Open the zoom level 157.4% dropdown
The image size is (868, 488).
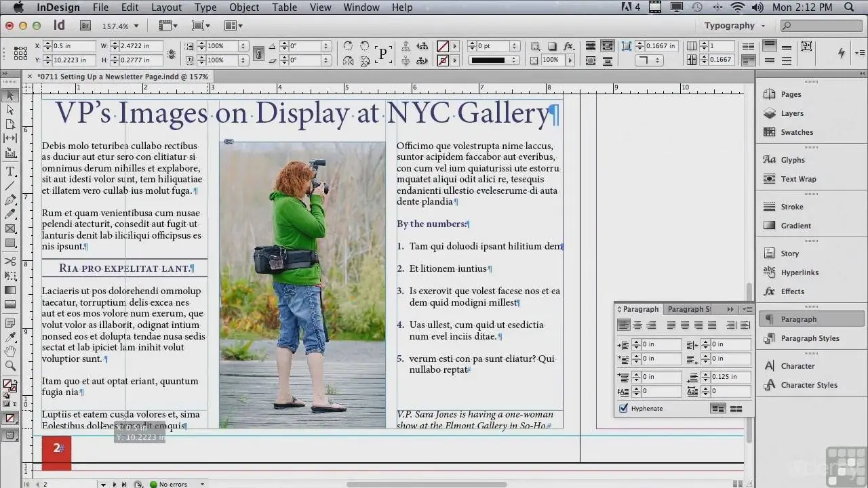(x=136, y=26)
